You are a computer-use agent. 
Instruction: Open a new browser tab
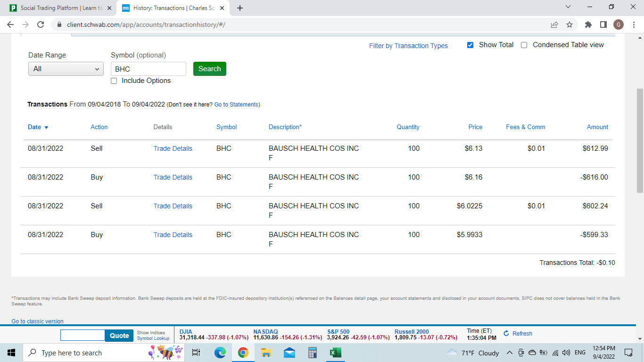(x=240, y=8)
